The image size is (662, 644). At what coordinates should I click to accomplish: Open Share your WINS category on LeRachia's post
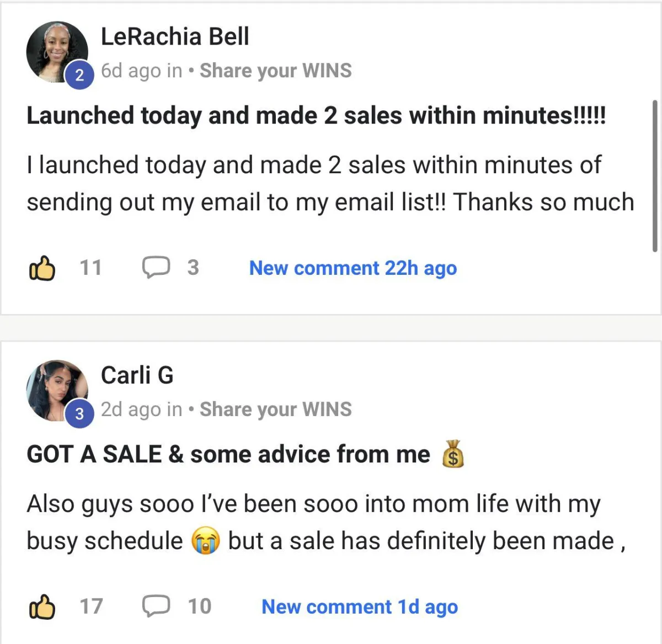[275, 71]
